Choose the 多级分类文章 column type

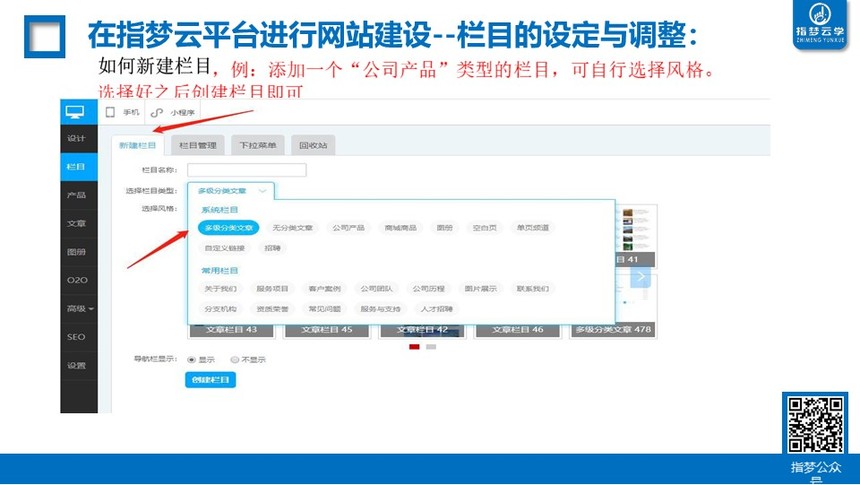point(229,228)
